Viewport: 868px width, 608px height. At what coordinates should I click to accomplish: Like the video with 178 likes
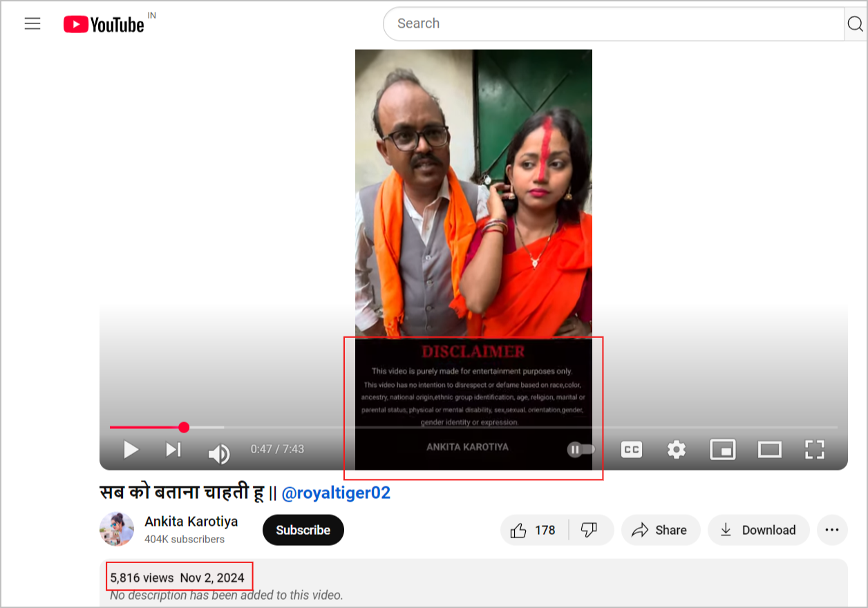click(x=533, y=530)
